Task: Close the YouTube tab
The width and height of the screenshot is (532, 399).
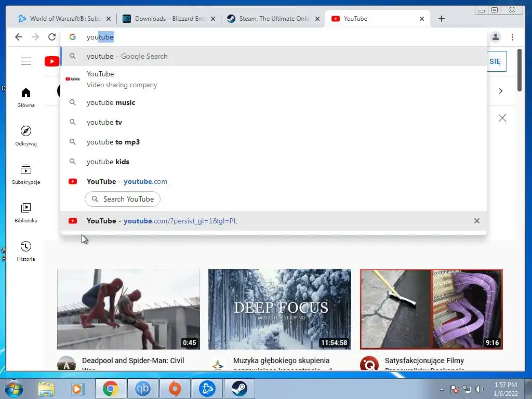Action: [x=422, y=19]
